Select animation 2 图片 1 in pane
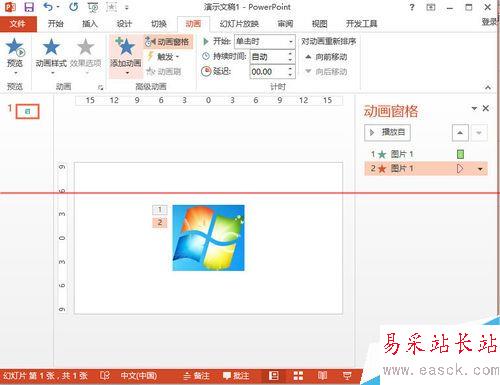This screenshot has width=500, height=385. point(426,169)
